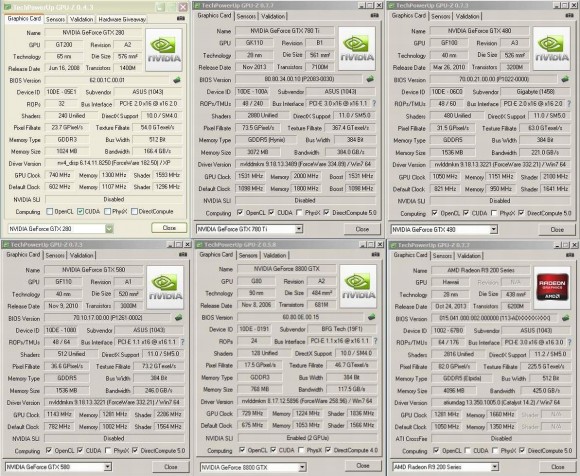Click the camera screenshot icon in GTX 780 Ti window
580x476 pixels.
(x=374, y=15)
